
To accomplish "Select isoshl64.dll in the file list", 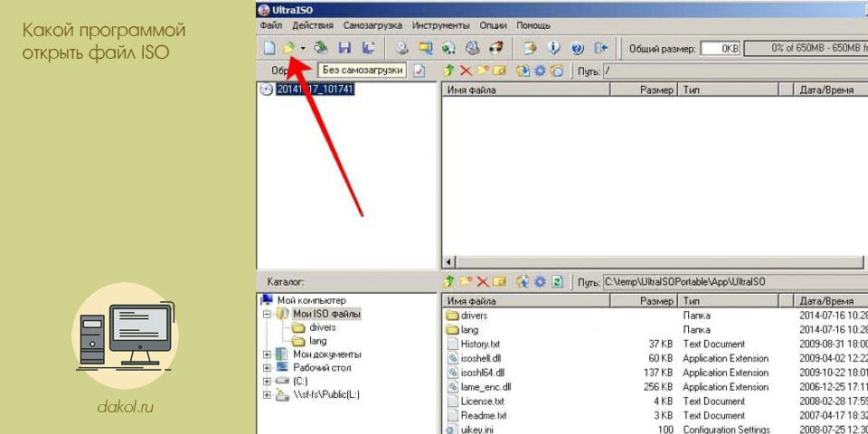I will pyautogui.click(x=483, y=373).
